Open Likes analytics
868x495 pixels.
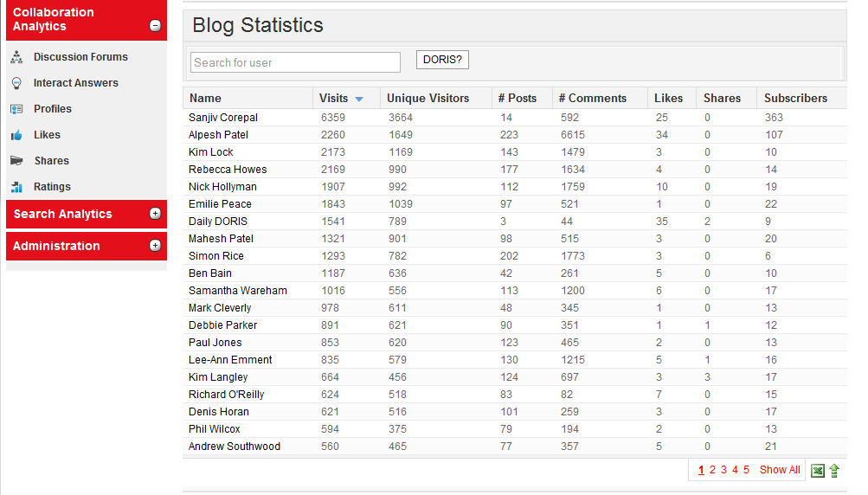[47, 135]
